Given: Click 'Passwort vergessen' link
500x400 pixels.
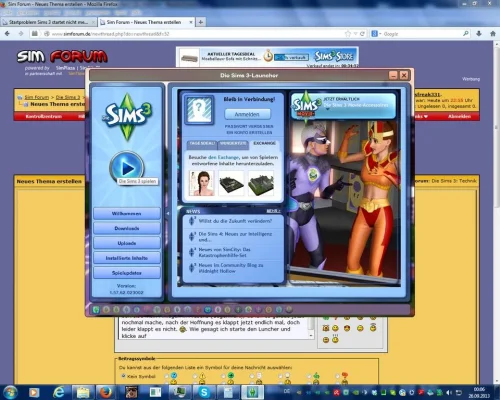Looking at the screenshot, I should pyautogui.click(x=249, y=127).
